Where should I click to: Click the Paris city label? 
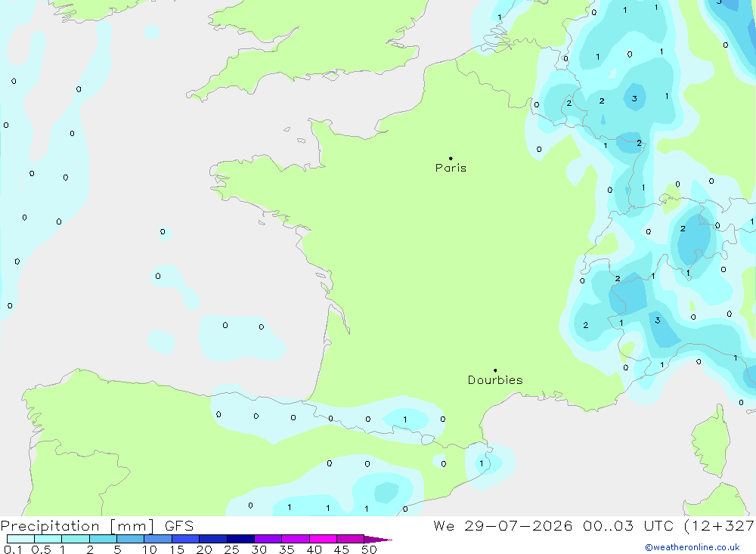pos(451,168)
